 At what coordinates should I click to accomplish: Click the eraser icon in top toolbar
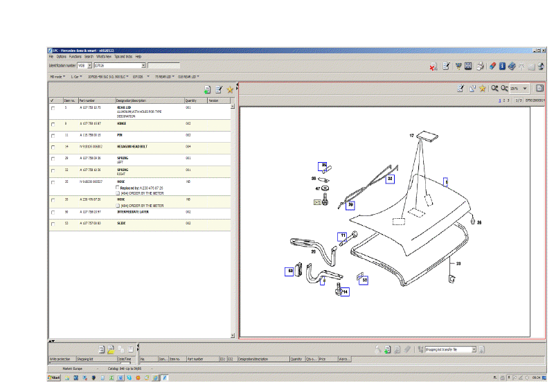(492, 66)
